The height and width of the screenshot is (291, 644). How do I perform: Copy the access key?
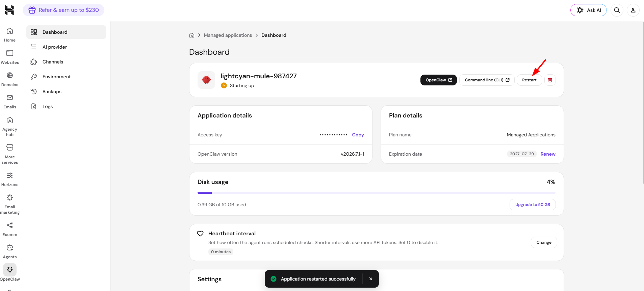358,135
